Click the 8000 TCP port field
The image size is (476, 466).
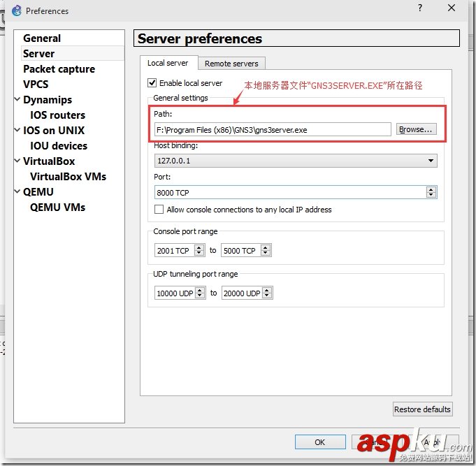[296, 192]
